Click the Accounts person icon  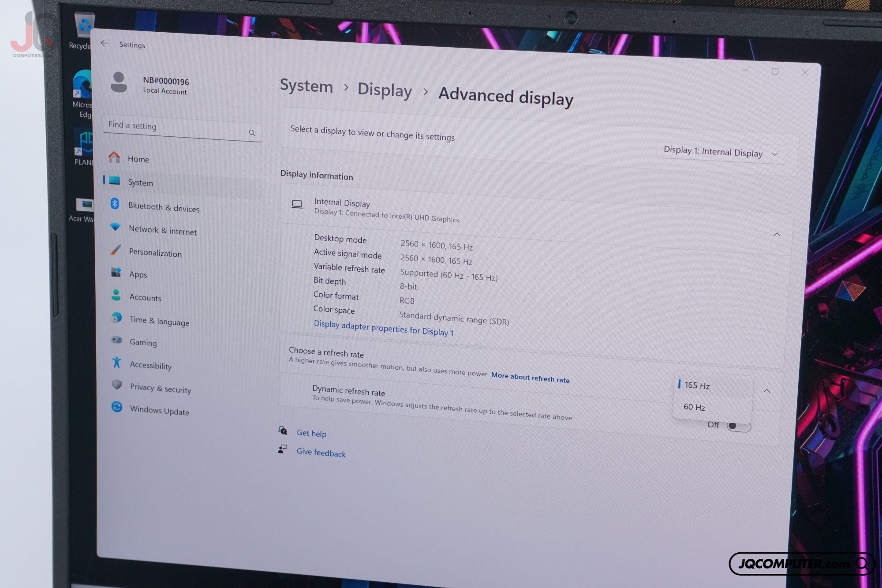pos(116,295)
